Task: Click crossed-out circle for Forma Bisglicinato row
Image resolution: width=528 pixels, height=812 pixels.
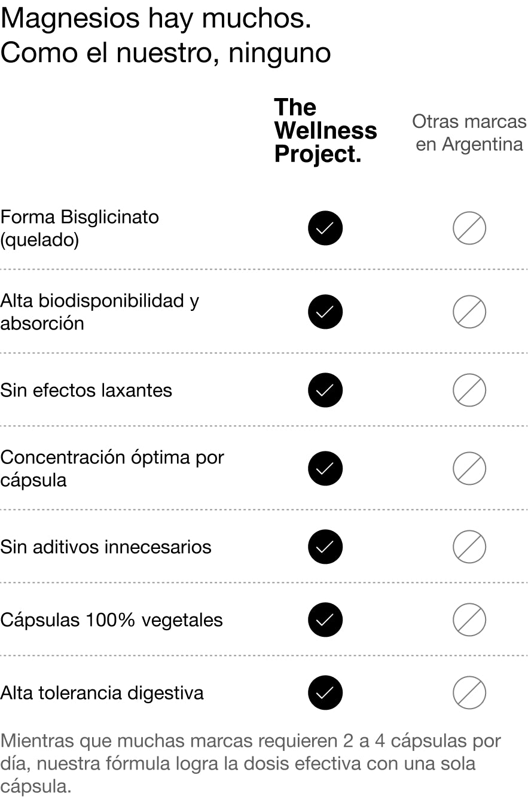Action: point(469,228)
